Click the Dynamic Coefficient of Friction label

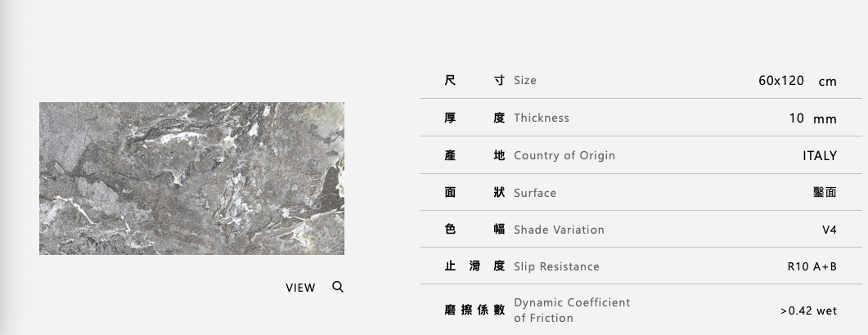tap(572, 310)
